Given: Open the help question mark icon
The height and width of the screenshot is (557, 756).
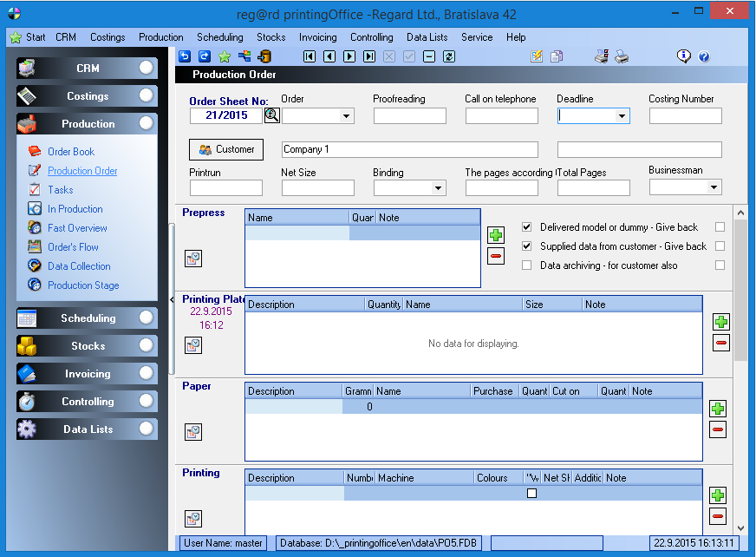Looking at the screenshot, I should [704, 56].
